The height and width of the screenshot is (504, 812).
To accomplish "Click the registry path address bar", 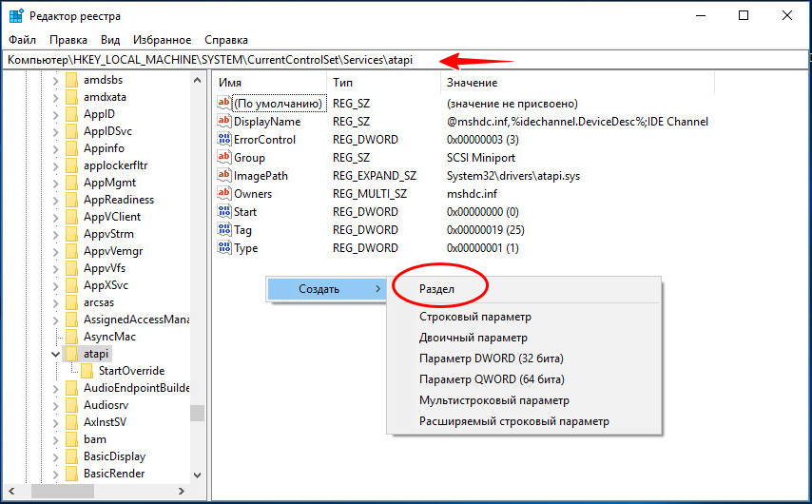I will pos(405,60).
